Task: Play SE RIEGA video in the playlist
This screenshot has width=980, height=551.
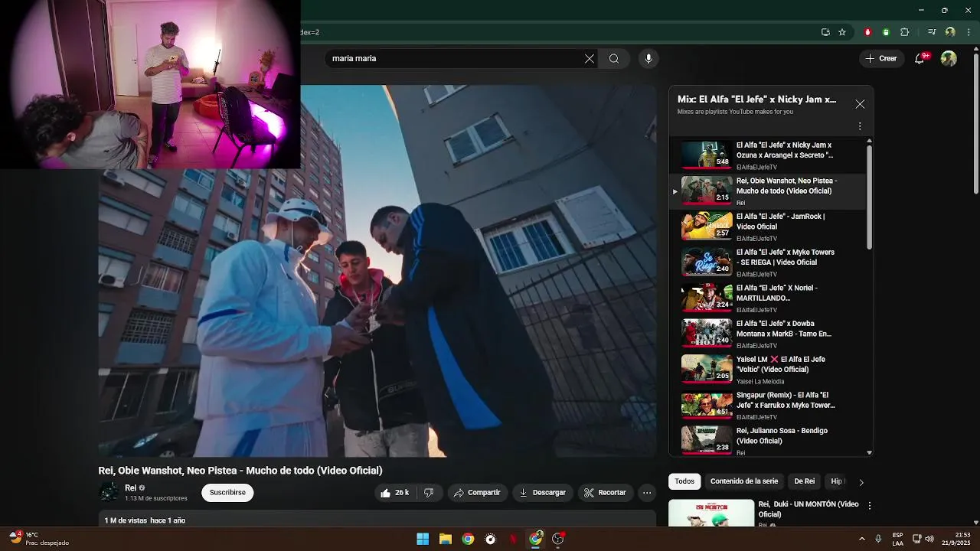Action: 768,262
